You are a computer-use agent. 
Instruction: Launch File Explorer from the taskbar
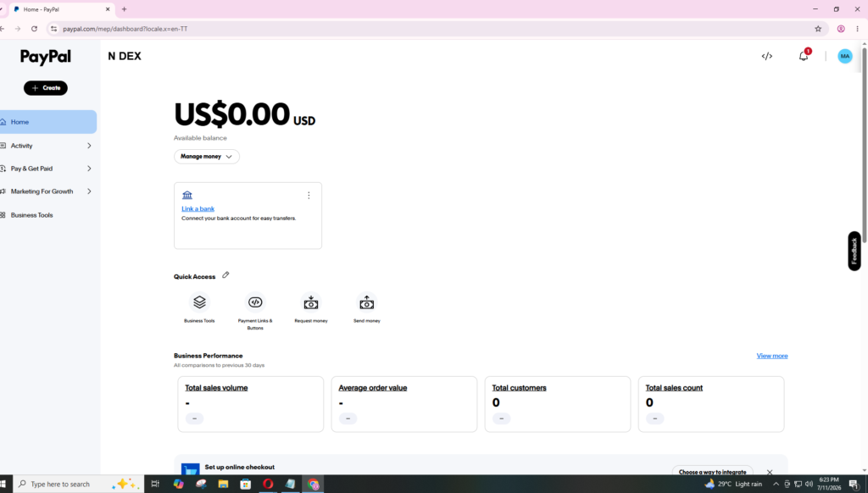click(x=223, y=485)
